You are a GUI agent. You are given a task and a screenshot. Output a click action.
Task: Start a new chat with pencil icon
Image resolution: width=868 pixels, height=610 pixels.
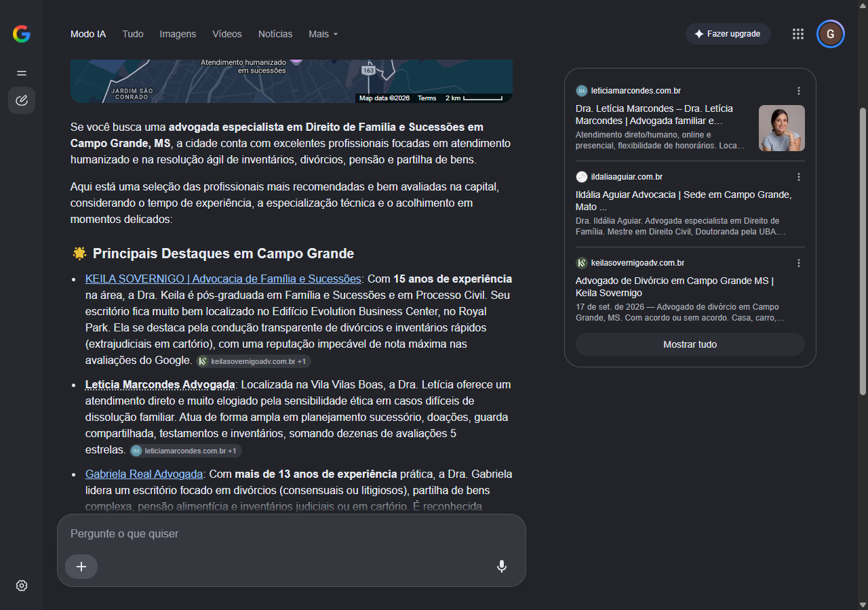[x=22, y=100]
